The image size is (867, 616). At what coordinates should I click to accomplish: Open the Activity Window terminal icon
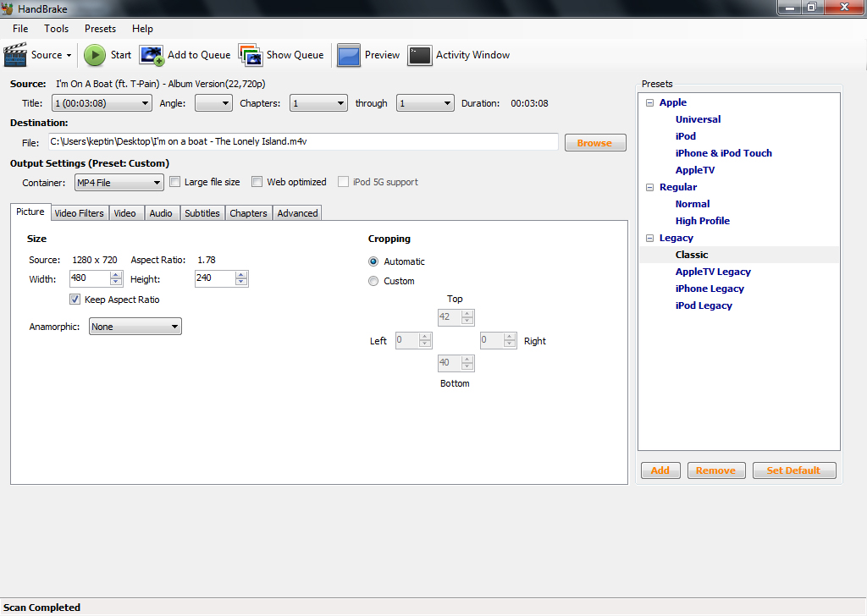[x=420, y=55]
